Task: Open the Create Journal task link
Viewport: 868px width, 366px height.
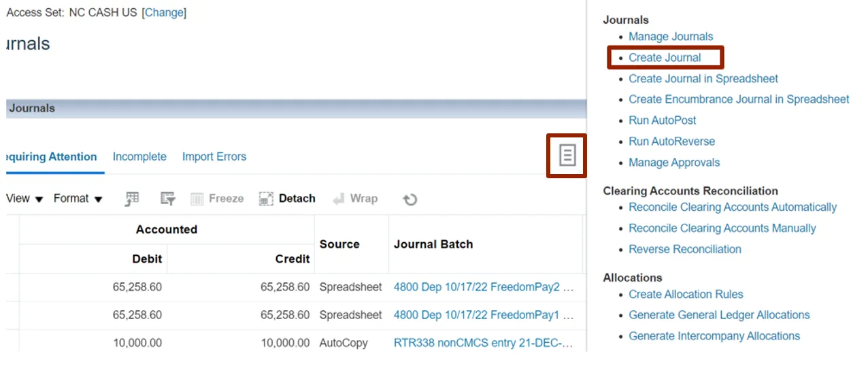Action: (665, 58)
